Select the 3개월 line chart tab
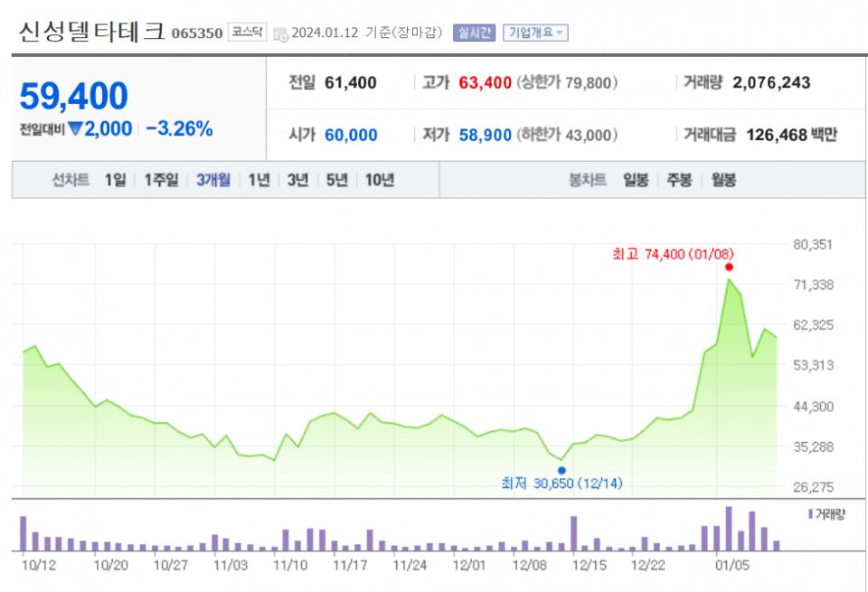This screenshot has width=868, height=592. (x=213, y=180)
